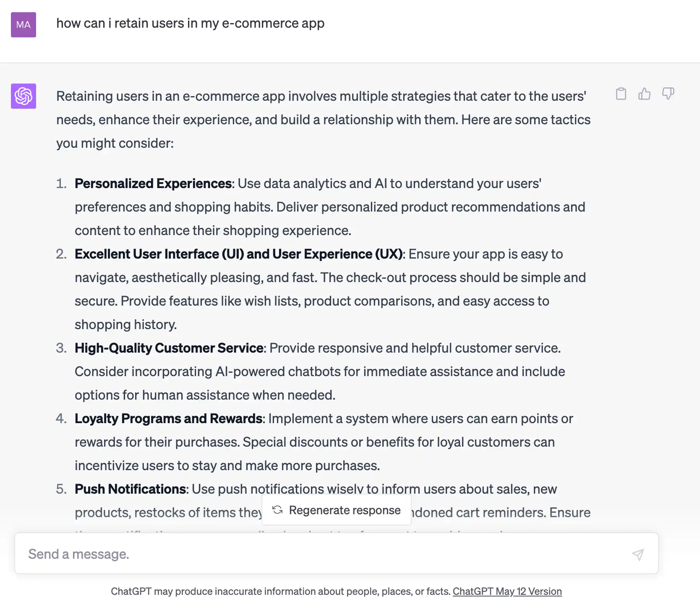Copy the response with the clipboard icon

(621, 94)
